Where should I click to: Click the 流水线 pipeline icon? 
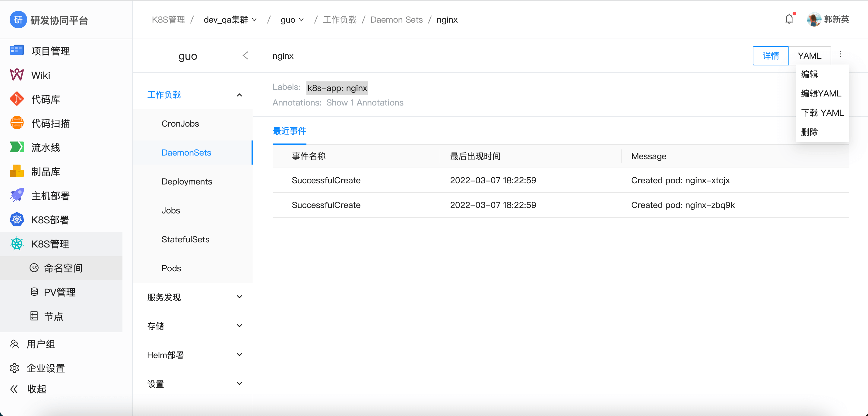pos(17,147)
